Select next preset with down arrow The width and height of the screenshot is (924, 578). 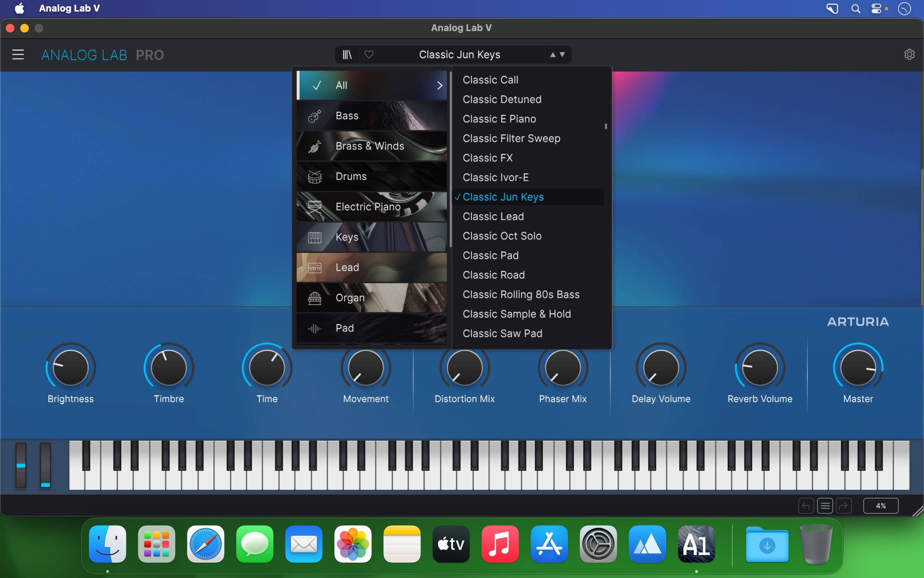pos(562,55)
